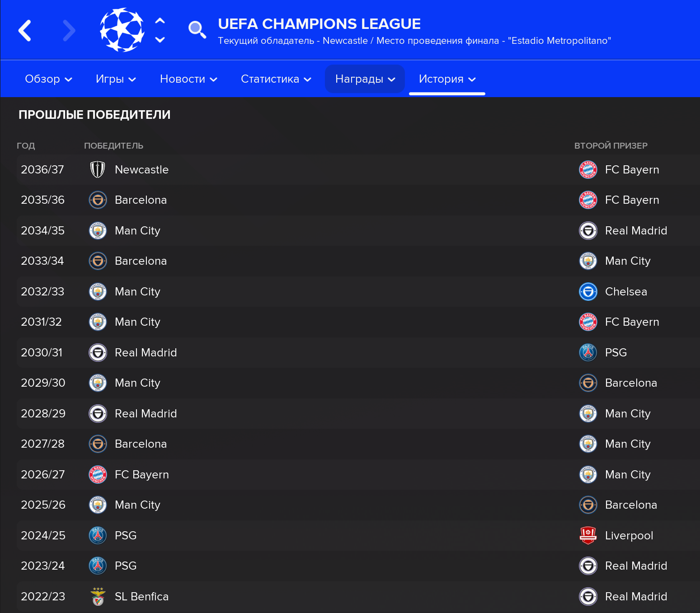700x613 pixels.
Task: Open the Игры dropdown menu
Action: [x=116, y=79]
